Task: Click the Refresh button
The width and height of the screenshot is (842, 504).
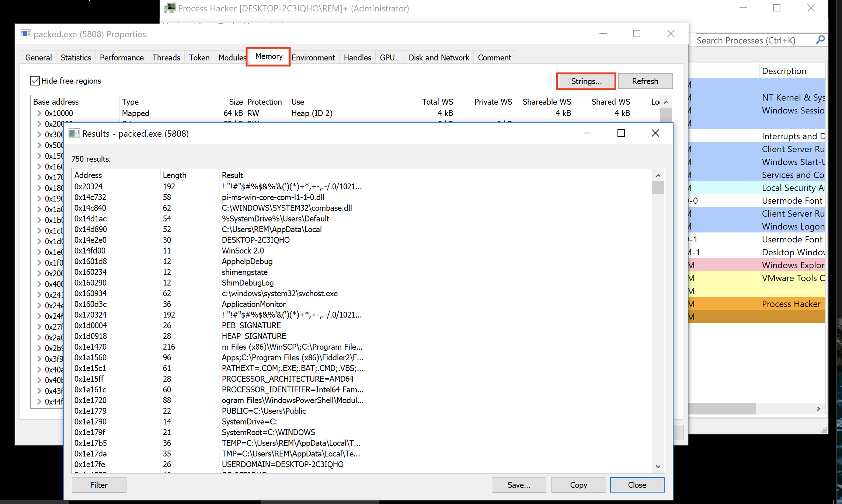Action: coord(645,81)
